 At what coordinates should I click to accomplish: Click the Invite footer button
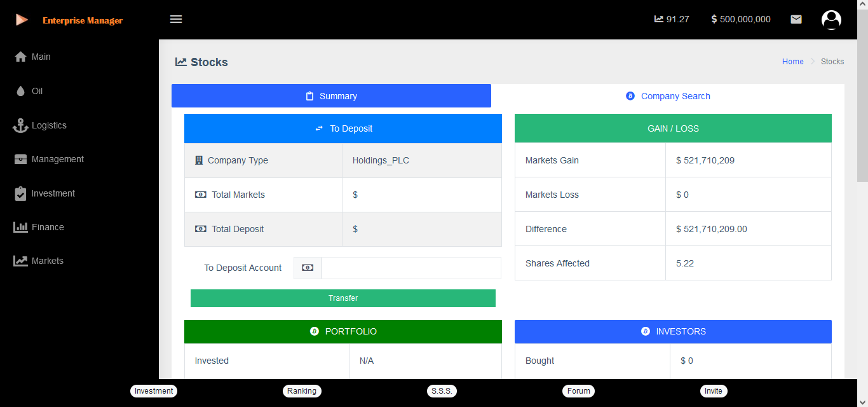pos(713,391)
